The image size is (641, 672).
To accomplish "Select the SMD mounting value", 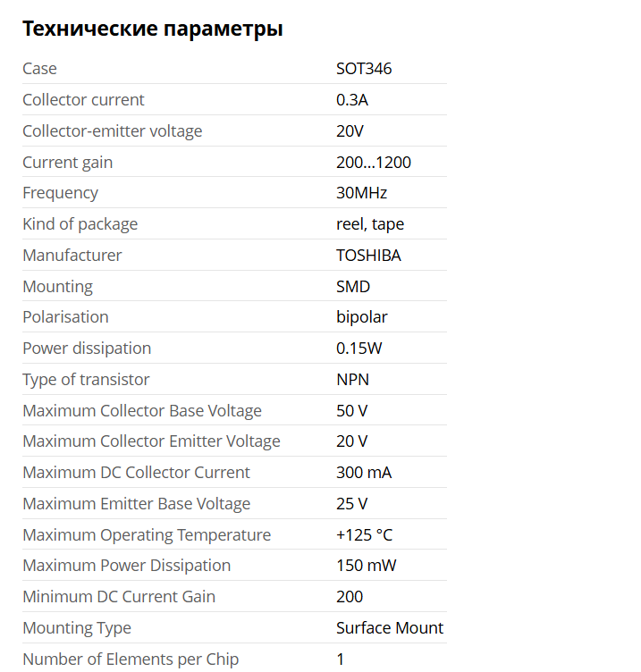I will 353,287.
